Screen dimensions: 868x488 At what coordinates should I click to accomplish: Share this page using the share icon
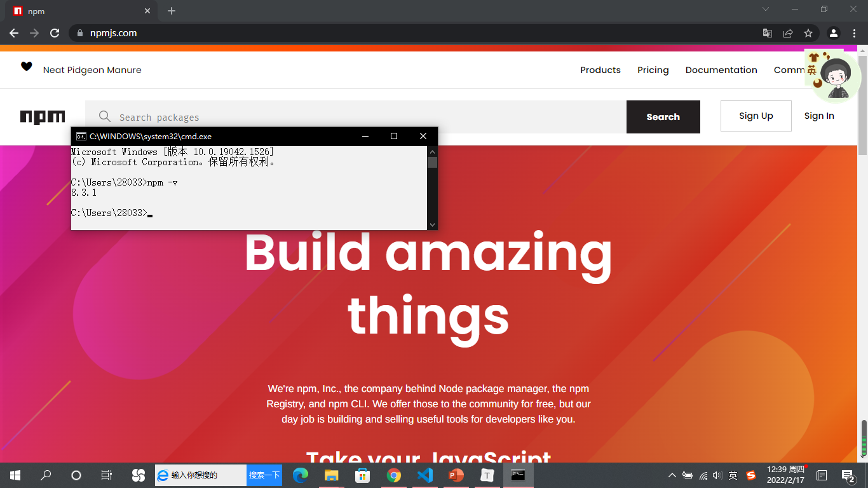point(788,33)
